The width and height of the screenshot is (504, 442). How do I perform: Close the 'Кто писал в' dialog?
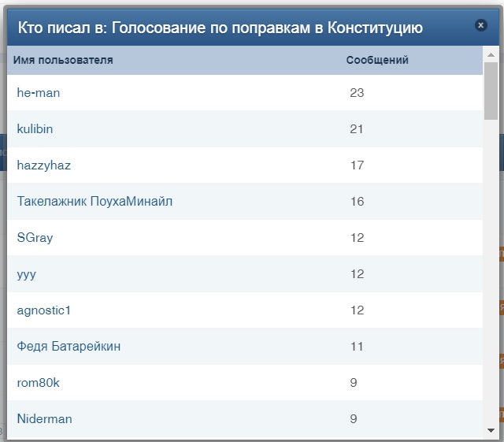coord(481,25)
